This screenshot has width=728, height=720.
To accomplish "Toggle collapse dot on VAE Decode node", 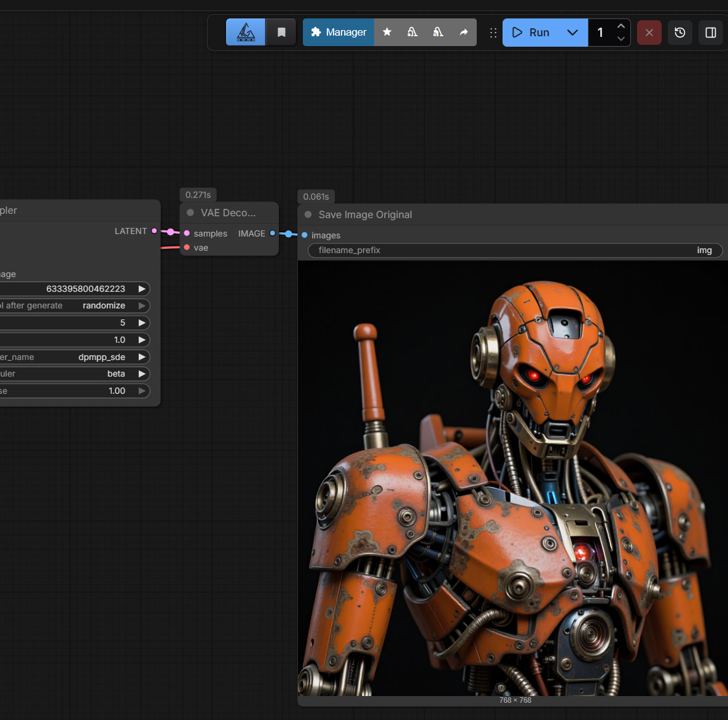I will [190, 213].
